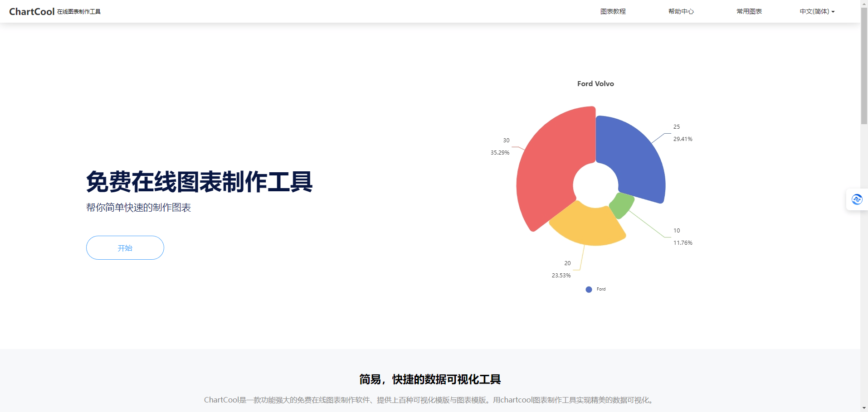Click the 常用图表 navigation menu
This screenshot has width=868, height=412.
pyautogui.click(x=749, y=11)
